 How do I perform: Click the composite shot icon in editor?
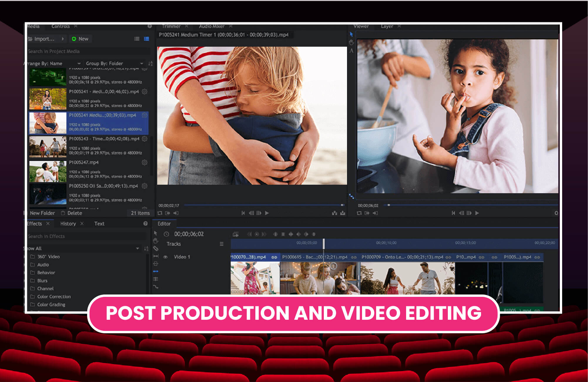point(236,234)
